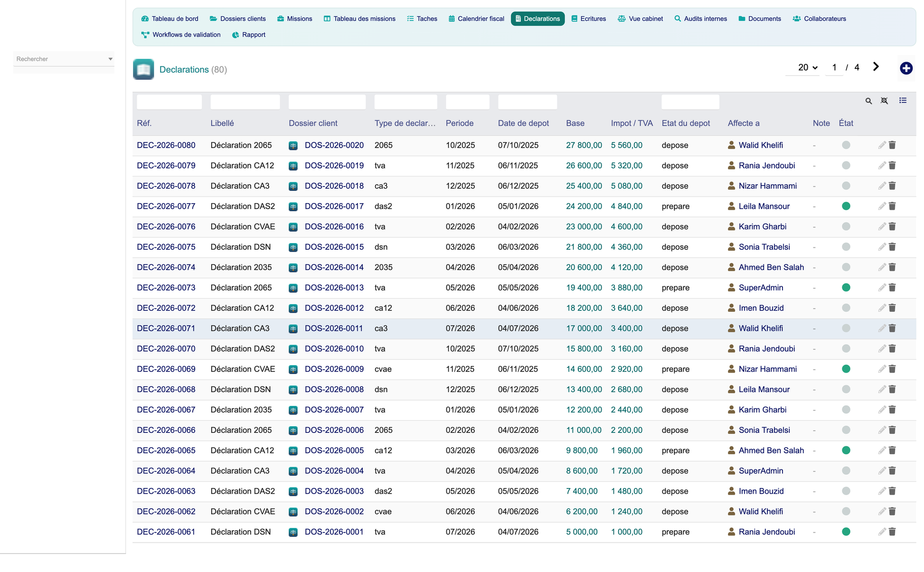Click the add new declaration plus icon
This screenshot has height=572, width=924.
click(x=906, y=68)
